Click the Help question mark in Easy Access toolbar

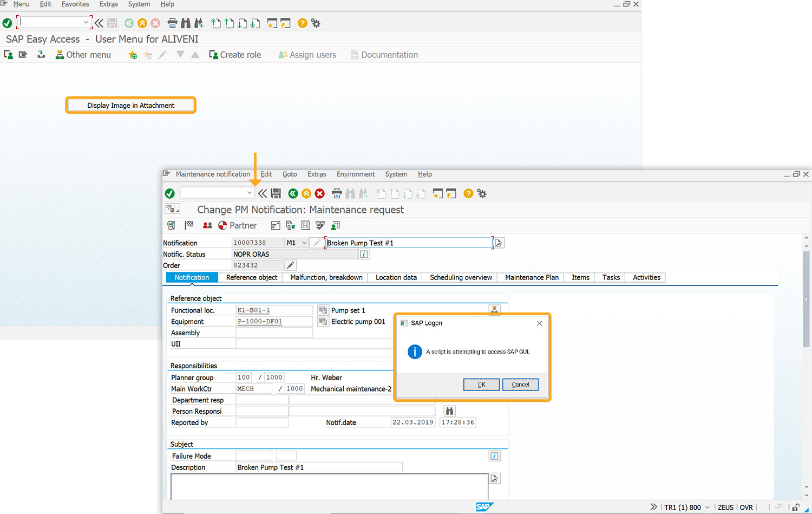coord(303,23)
